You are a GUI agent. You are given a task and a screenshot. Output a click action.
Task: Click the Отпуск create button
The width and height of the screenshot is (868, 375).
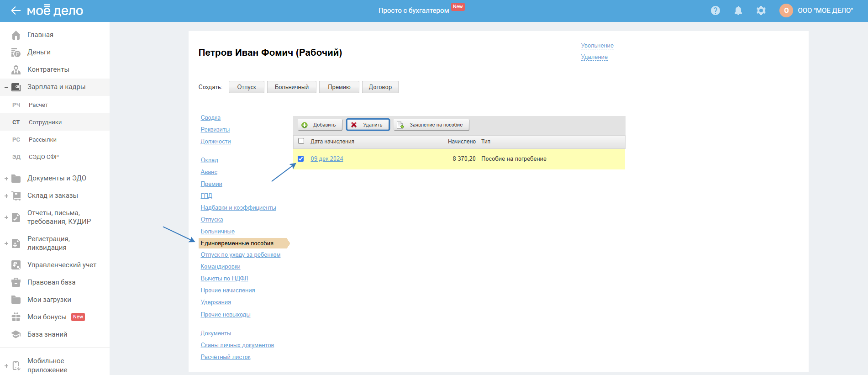(247, 87)
